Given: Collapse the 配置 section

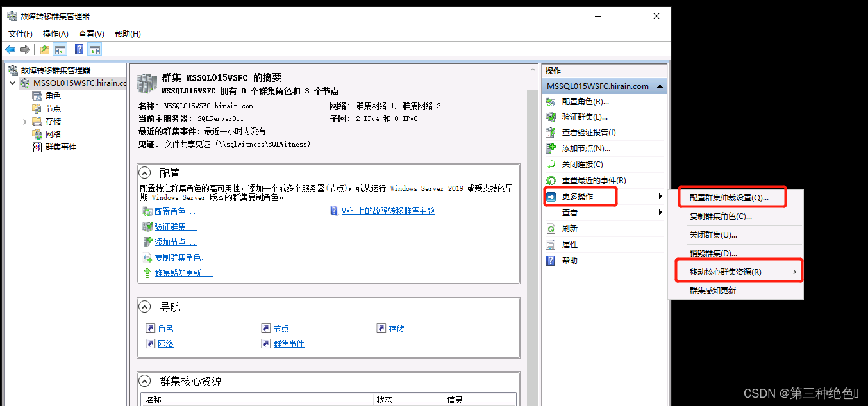Looking at the screenshot, I should pos(146,173).
